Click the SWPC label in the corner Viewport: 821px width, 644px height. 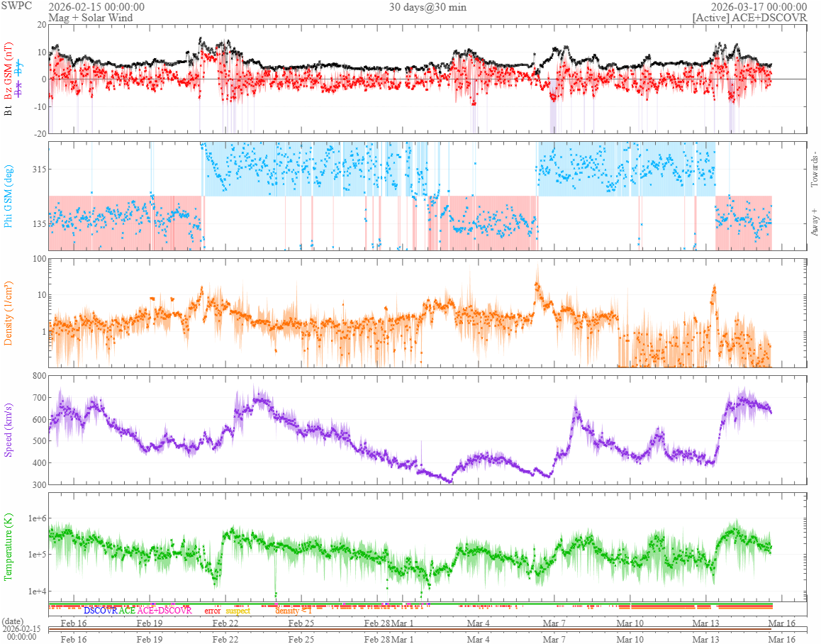tap(17, 5)
